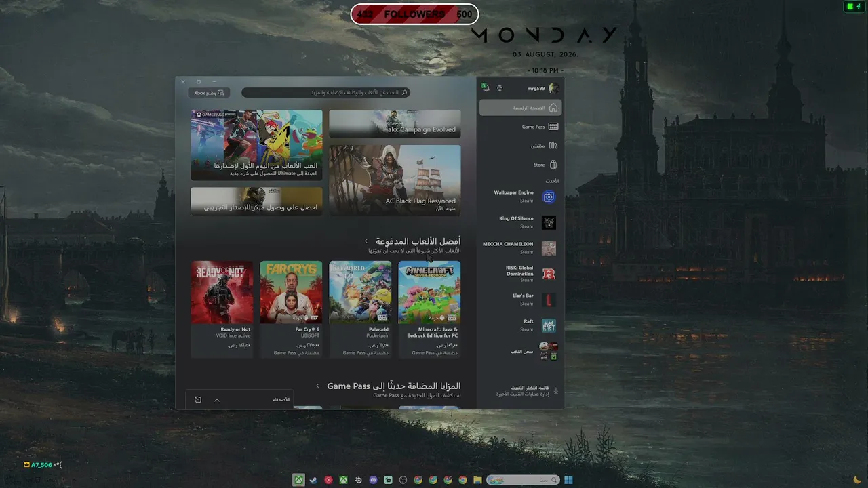Click the "Liar's Bar" title text
The height and width of the screenshot is (488, 868).
pyautogui.click(x=523, y=296)
